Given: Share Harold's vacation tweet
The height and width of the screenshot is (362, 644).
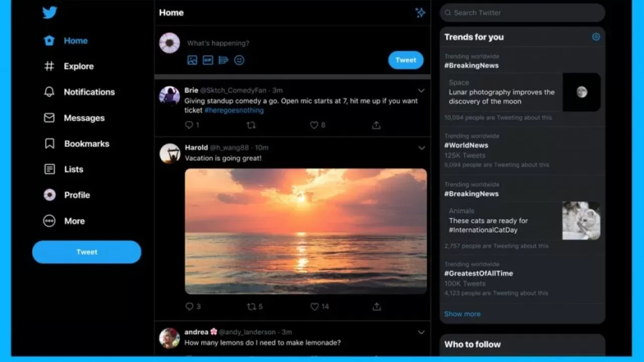Looking at the screenshot, I should click(x=376, y=307).
